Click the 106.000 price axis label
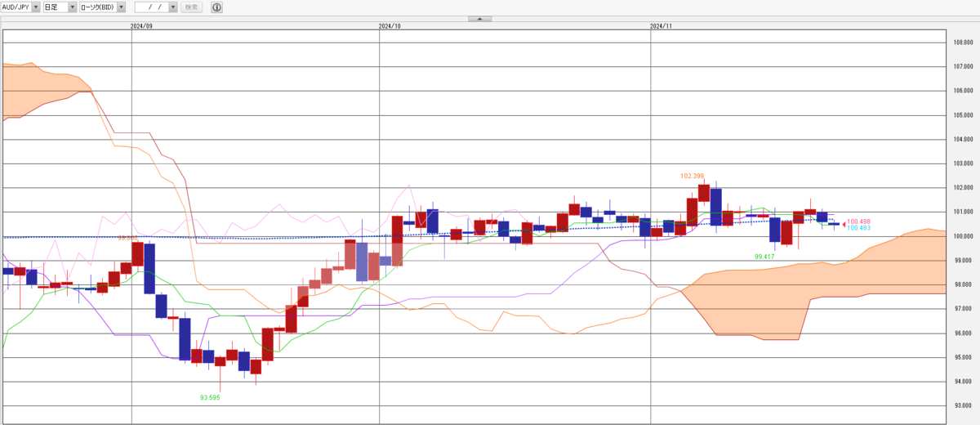Image resolution: width=980 pixels, height=425 pixels. tap(964, 91)
